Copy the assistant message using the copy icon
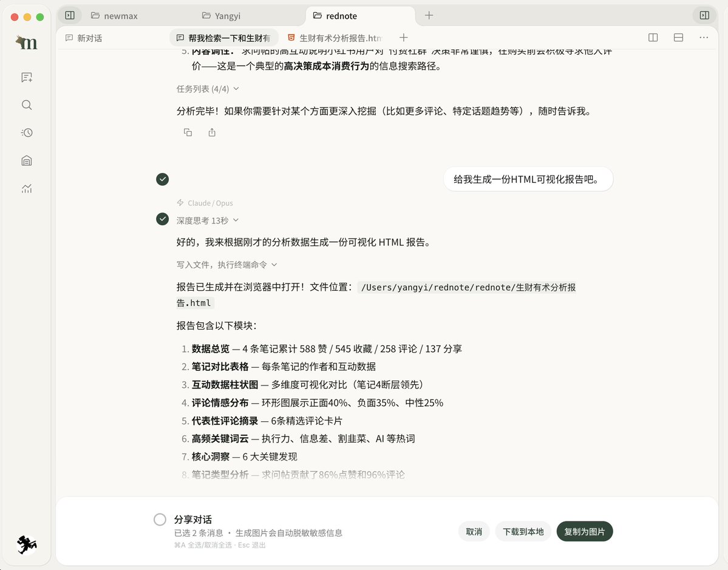728x570 pixels. 188,132
